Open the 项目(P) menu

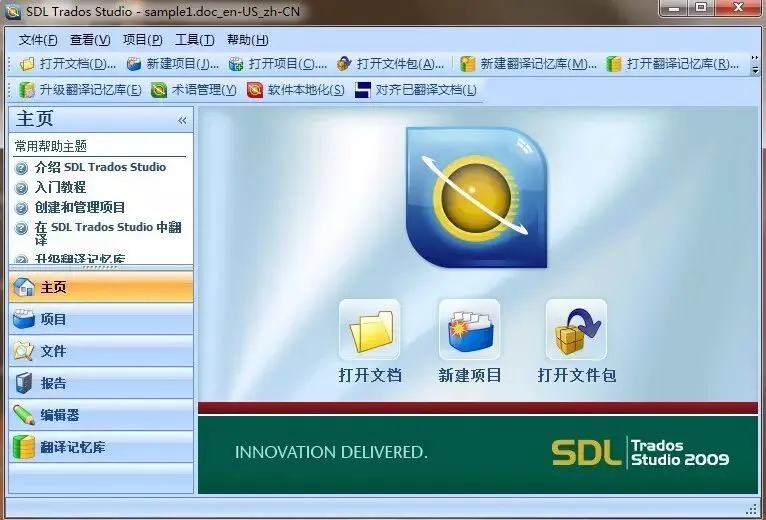(143, 40)
